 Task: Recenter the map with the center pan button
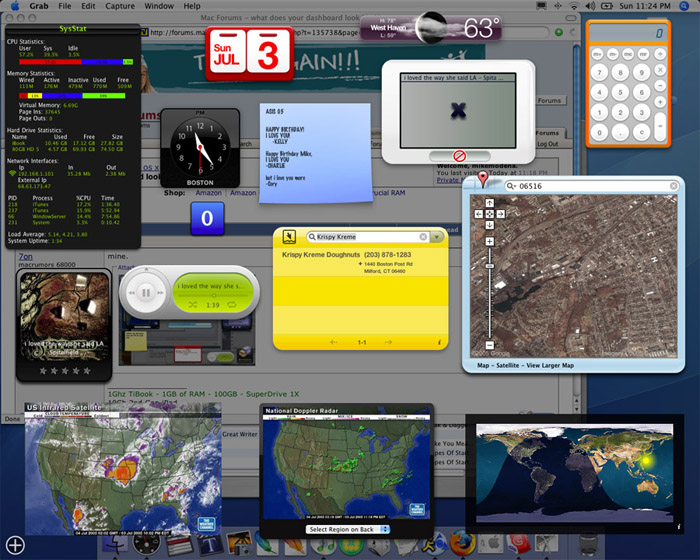tap(490, 214)
